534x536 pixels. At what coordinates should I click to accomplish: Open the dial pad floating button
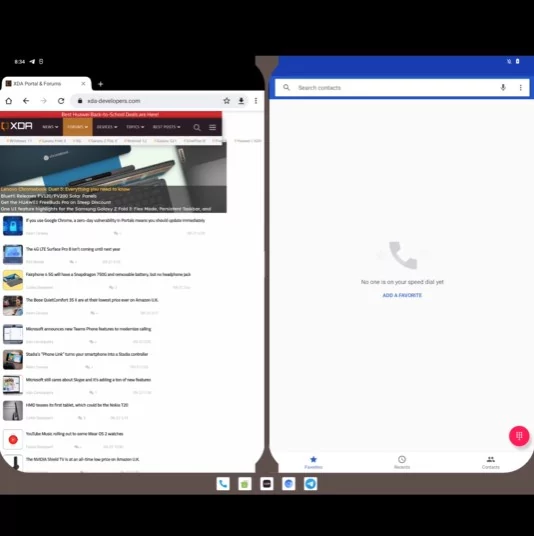519,436
